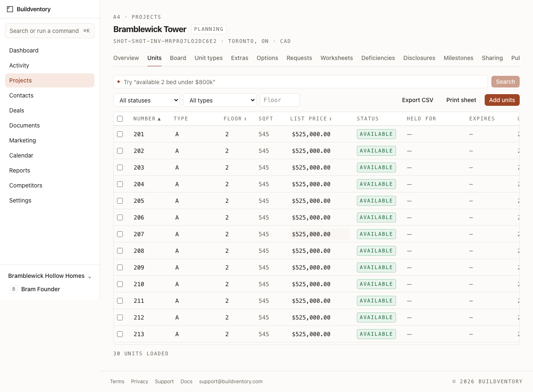
Task: Click AVAILABLE badge for unit 208
Action: pos(376,251)
